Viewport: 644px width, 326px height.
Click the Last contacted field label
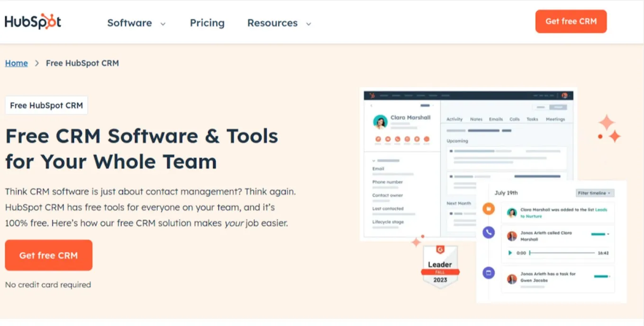pyautogui.click(x=388, y=208)
